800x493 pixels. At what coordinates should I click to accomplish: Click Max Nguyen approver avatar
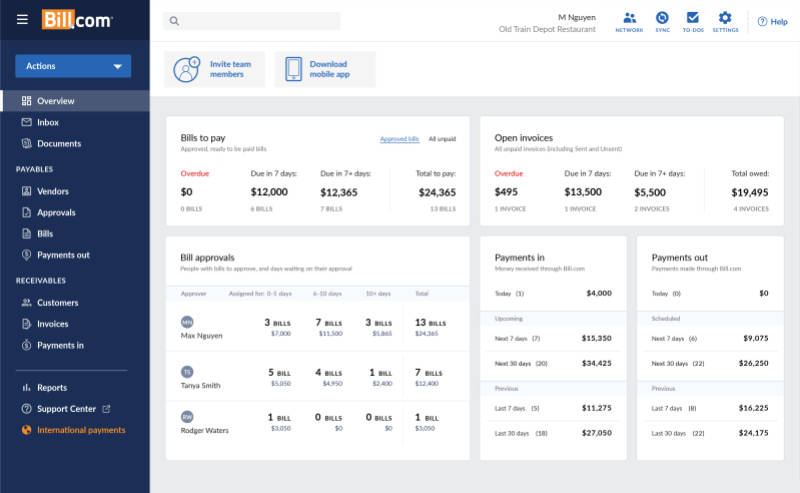(186, 322)
